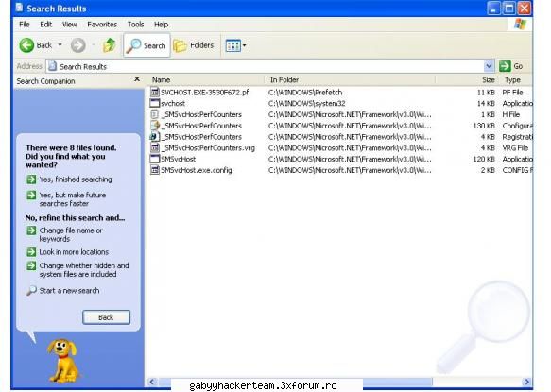Click the Search Results title bar icon
The width and height of the screenshot is (551, 392).
pos(19,8)
